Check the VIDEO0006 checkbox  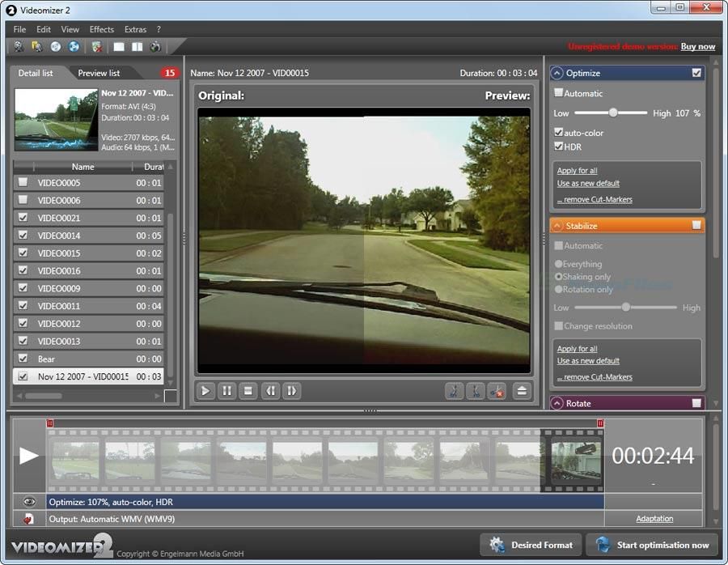click(x=23, y=200)
